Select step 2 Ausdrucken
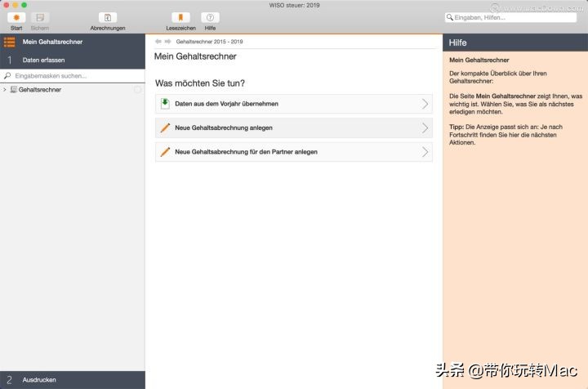 click(x=39, y=380)
